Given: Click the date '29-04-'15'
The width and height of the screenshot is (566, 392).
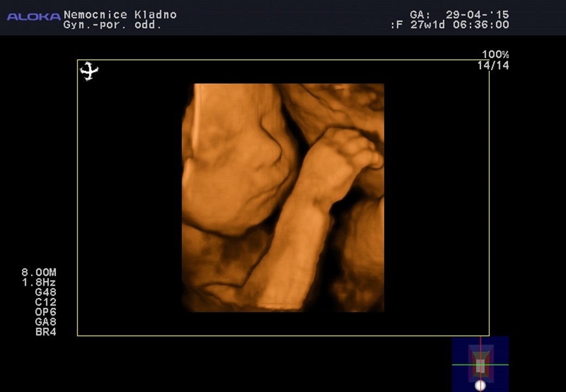Looking at the screenshot, I should (477, 15).
